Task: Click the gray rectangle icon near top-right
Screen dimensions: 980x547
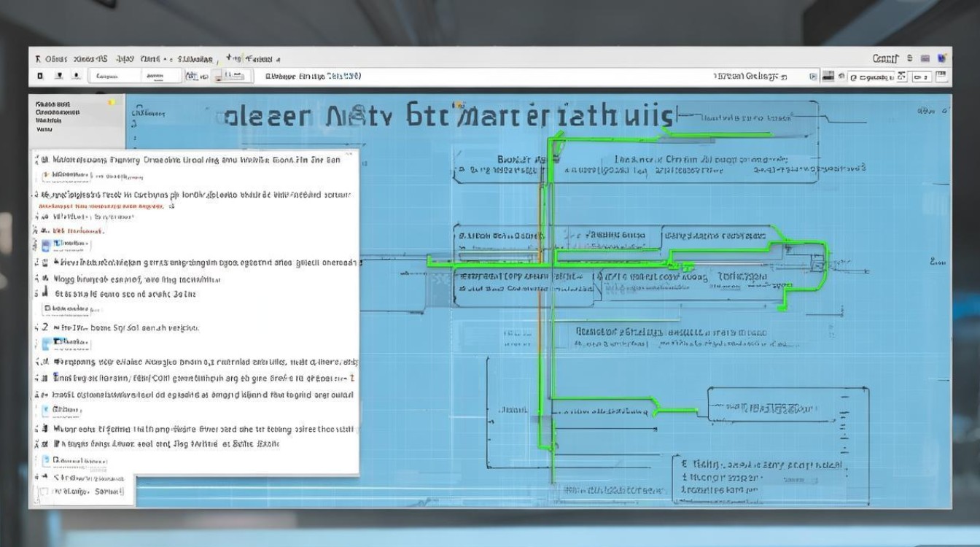Action: point(925,58)
